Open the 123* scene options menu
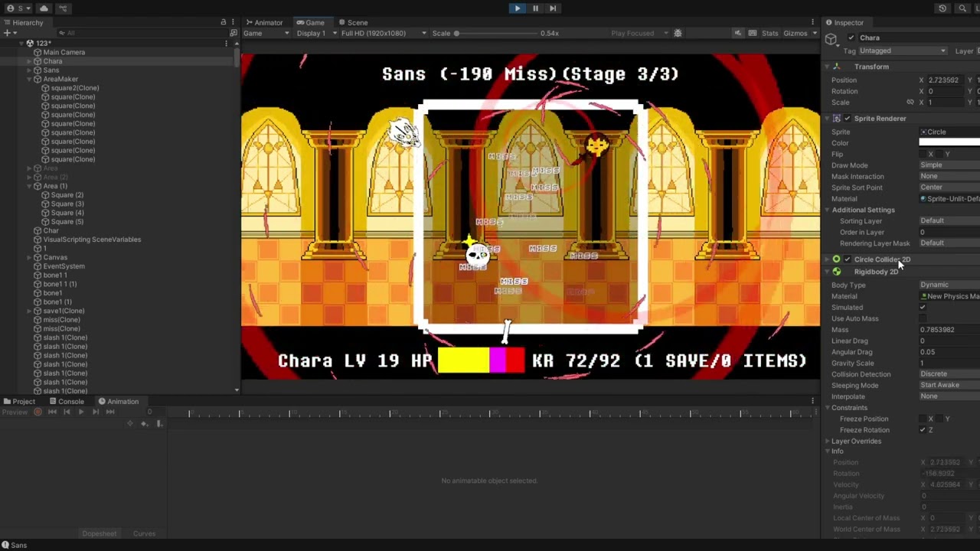The height and width of the screenshot is (551, 980). pyautogui.click(x=226, y=44)
